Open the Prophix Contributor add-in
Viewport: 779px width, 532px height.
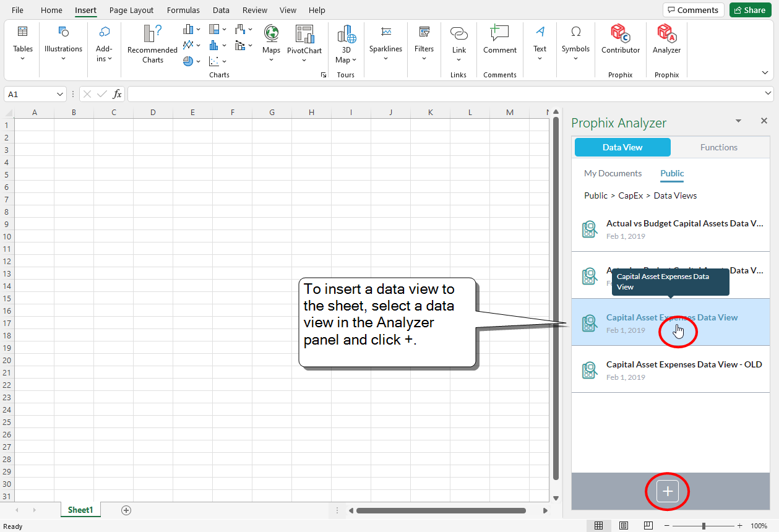click(x=621, y=39)
